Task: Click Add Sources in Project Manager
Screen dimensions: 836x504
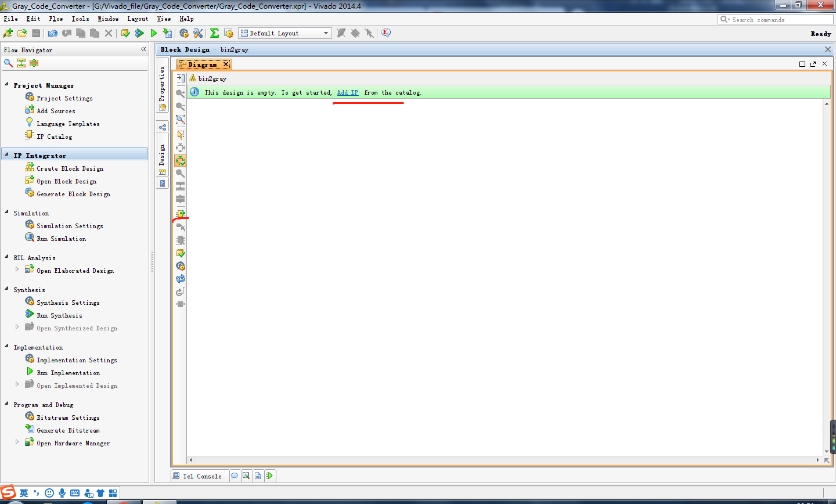Action: pos(56,111)
